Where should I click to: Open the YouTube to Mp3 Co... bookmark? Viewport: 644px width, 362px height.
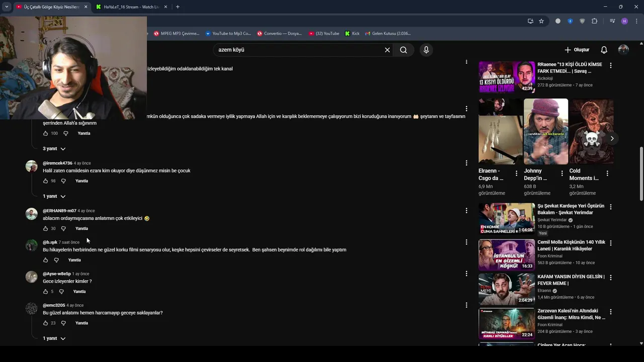[x=228, y=34]
